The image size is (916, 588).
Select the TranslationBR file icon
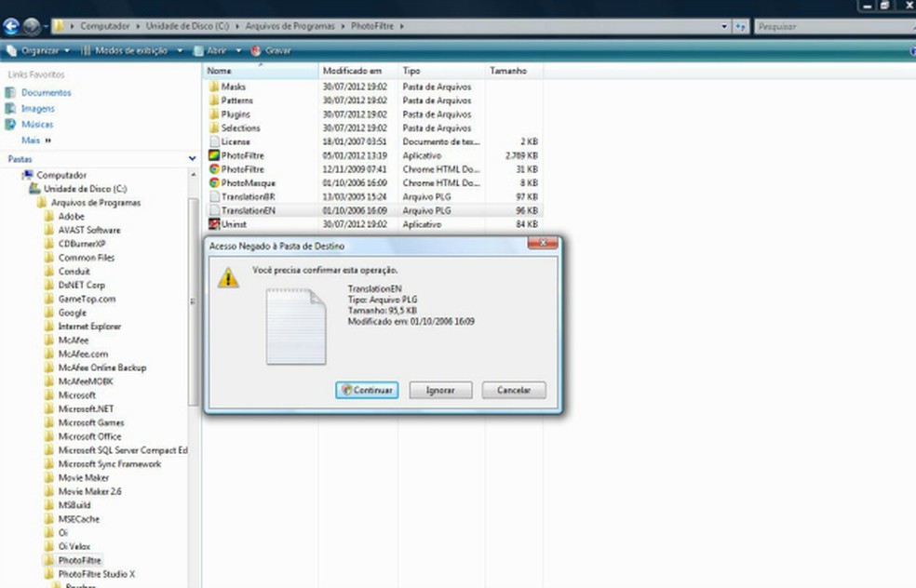click(214, 197)
